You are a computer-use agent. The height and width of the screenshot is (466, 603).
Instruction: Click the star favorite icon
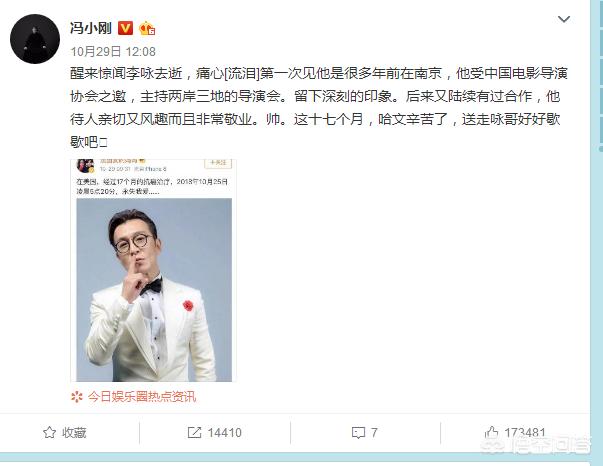49,433
